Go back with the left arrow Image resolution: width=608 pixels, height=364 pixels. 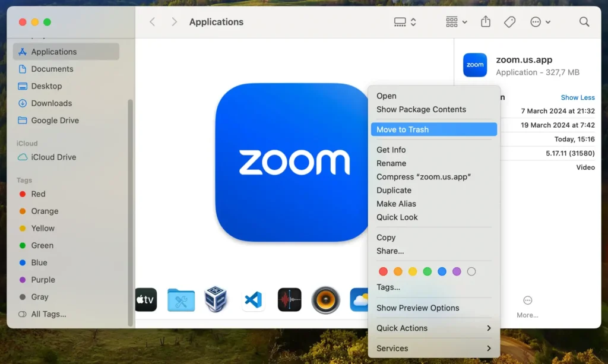coord(153,22)
